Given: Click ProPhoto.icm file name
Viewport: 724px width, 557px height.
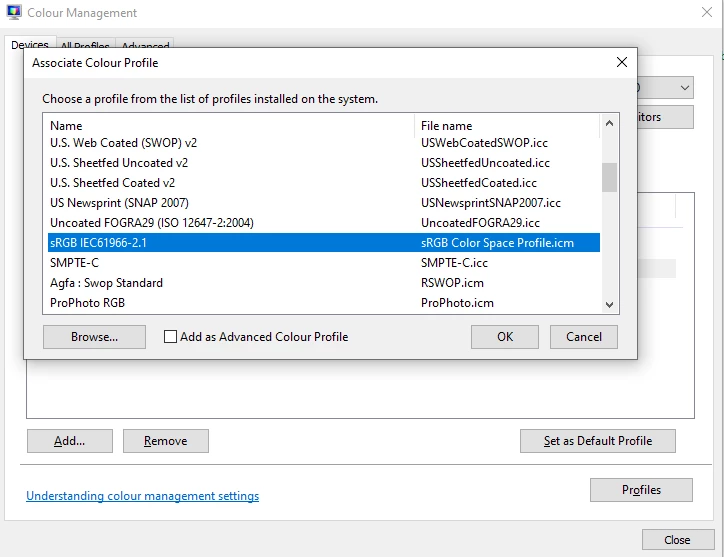Looking at the screenshot, I should click(457, 303).
